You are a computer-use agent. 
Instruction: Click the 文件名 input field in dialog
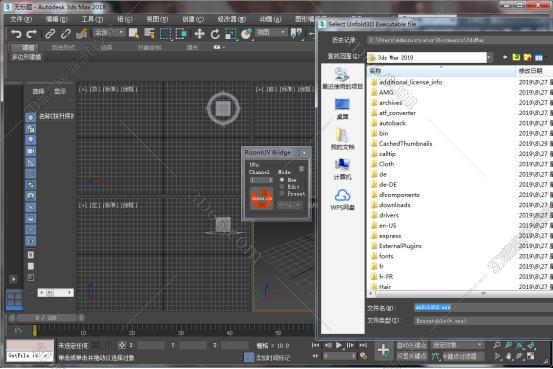tap(483, 307)
